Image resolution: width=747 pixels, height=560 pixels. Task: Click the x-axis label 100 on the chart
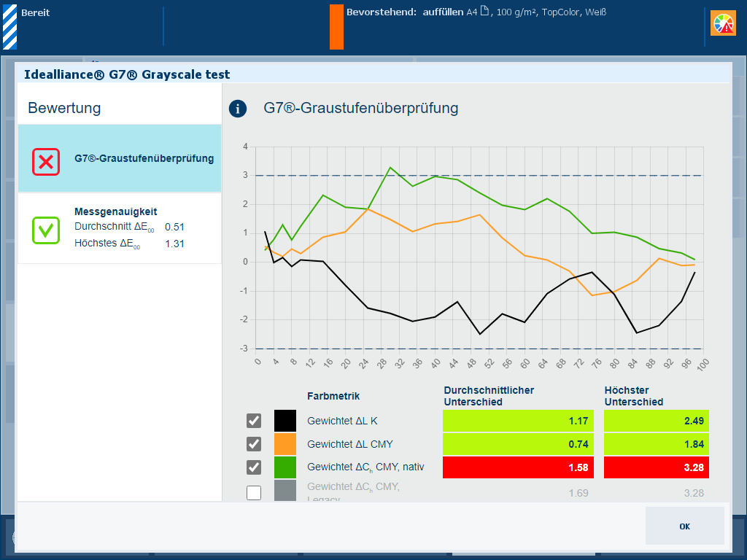tap(703, 365)
